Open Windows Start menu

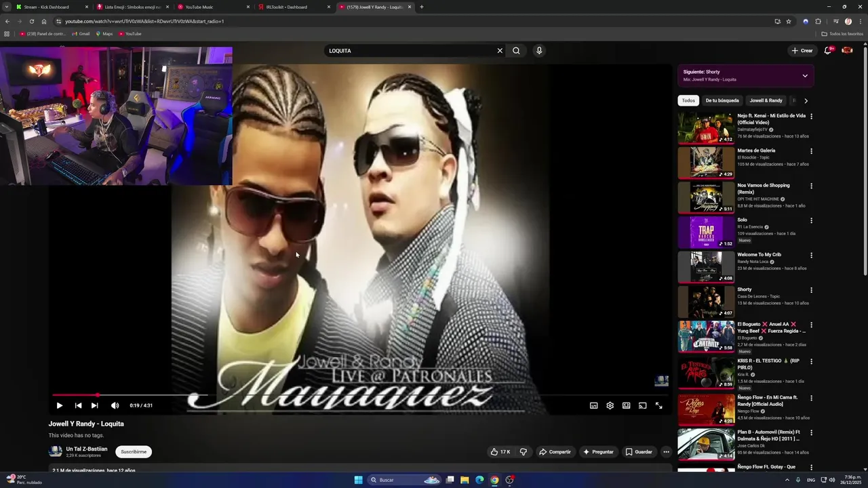point(358,480)
